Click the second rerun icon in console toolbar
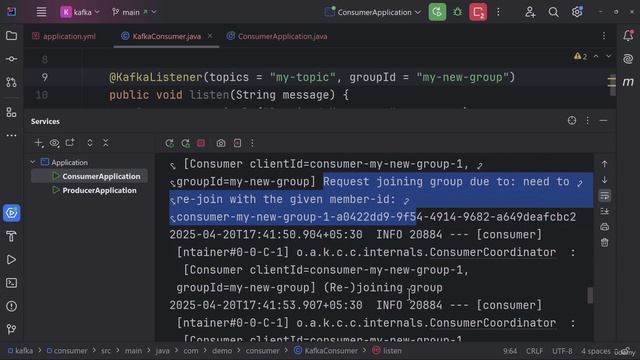640x360 pixels. 185,143
